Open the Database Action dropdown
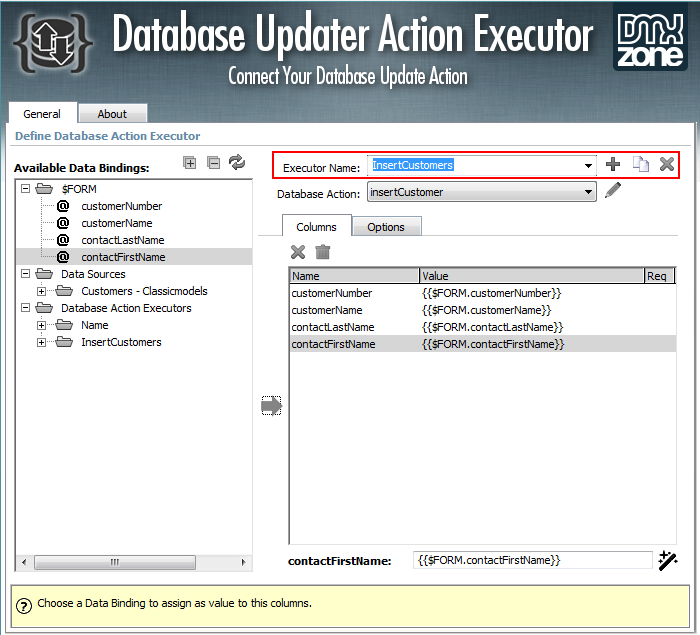Image resolution: width=700 pixels, height=635 pixels. click(x=482, y=192)
